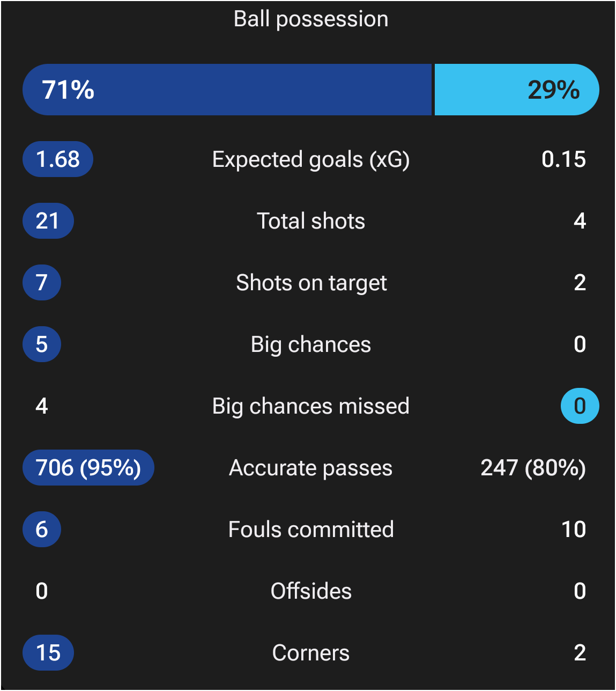Click the light blue 0 big chances missed badge
The height and width of the screenshot is (691, 616).
click(580, 406)
